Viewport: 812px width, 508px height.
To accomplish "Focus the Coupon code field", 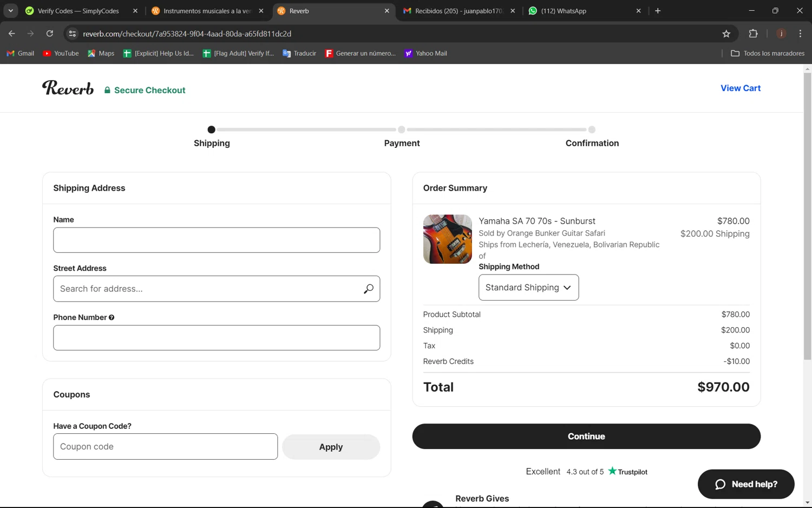I will click(165, 447).
